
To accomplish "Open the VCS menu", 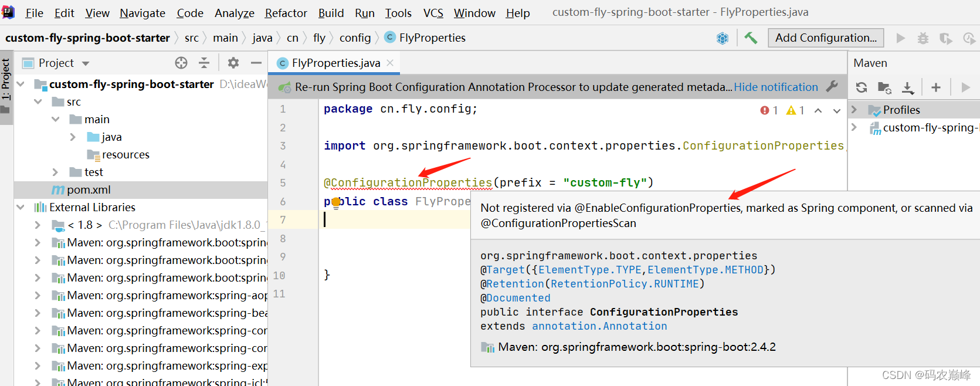I will pyautogui.click(x=433, y=13).
